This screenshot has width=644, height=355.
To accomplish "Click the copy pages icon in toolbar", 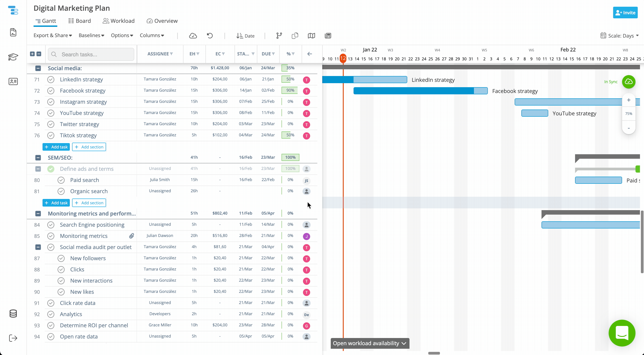I will point(295,36).
